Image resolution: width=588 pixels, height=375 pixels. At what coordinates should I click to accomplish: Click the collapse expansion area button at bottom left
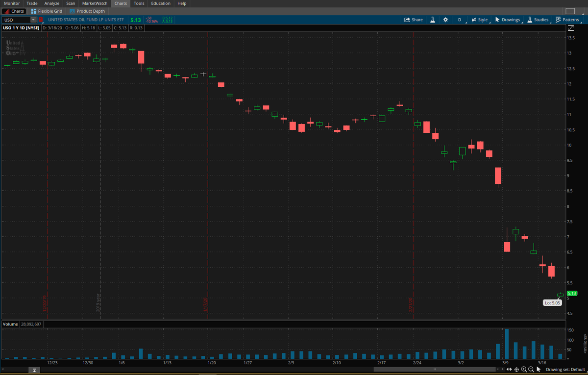[x=34, y=370]
